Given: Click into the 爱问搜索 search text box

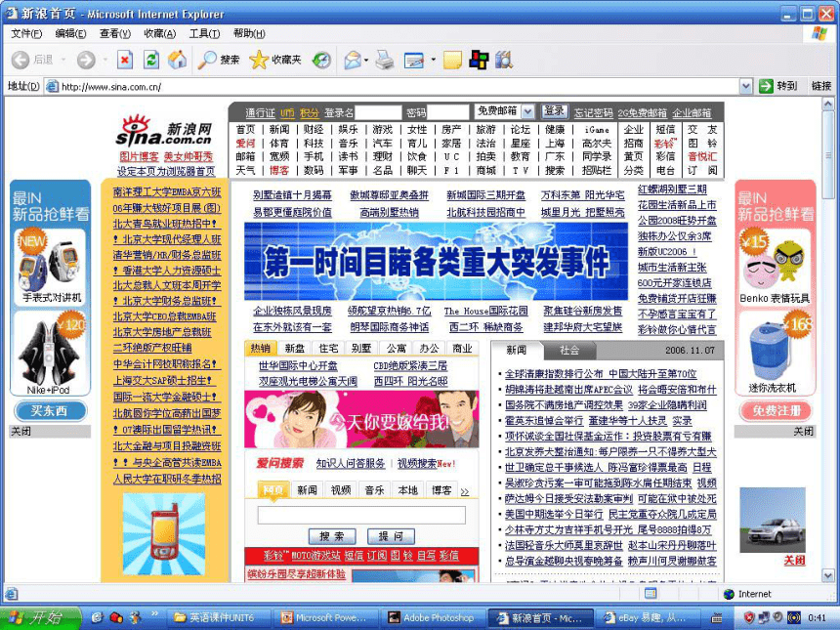Looking at the screenshot, I should (x=361, y=515).
